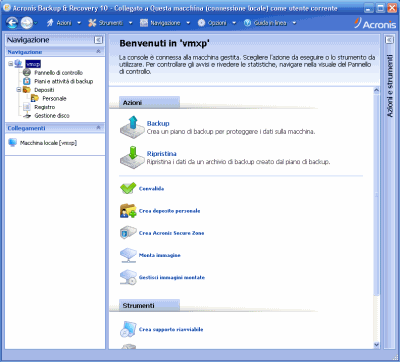
Task: Expand the Azioni e strumenti side panel
Action: click(389, 40)
